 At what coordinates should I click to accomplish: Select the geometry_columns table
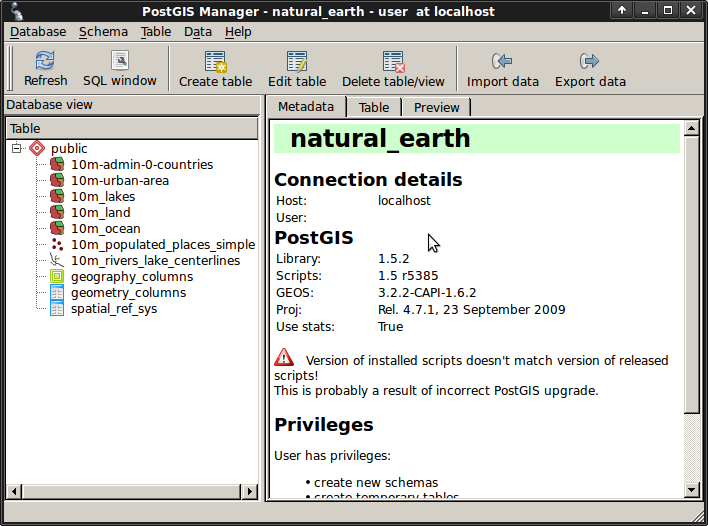point(128,293)
